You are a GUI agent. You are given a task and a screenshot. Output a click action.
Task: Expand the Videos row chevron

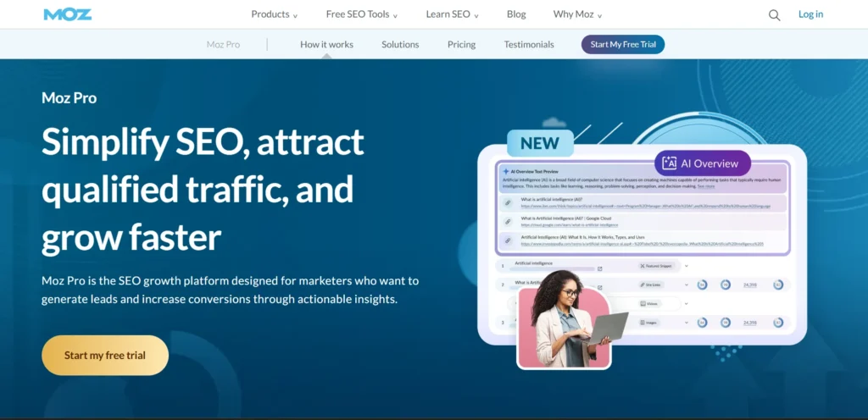[x=687, y=303]
